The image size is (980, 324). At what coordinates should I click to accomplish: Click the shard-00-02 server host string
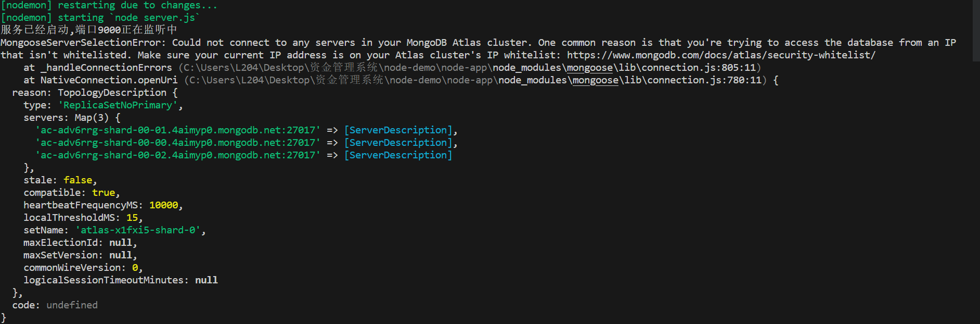(x=178, y=155)
